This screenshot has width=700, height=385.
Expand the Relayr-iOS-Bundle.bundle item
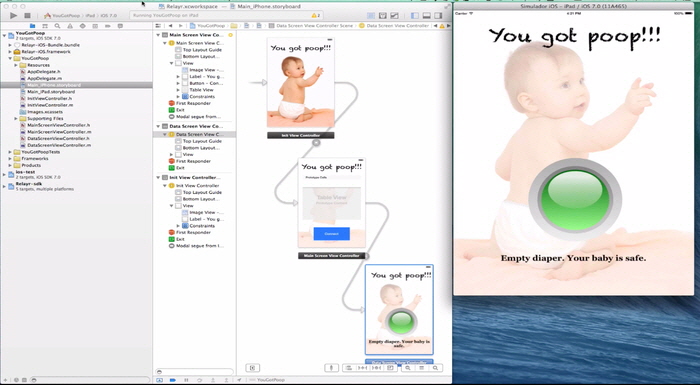pyautogui.click(x=10, y=45)
